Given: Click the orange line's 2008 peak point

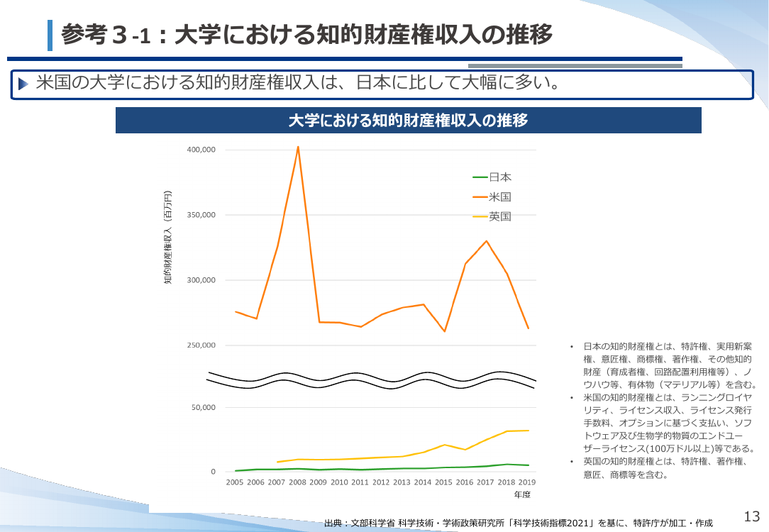Looking at the screenshot, I should [x=298, y=147].
